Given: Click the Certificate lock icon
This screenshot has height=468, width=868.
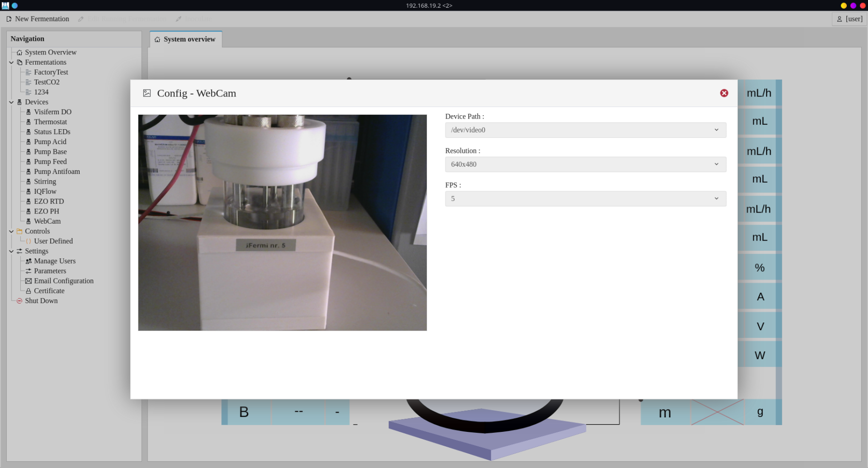Looking at the screenshot, I should tap(28, 291).
